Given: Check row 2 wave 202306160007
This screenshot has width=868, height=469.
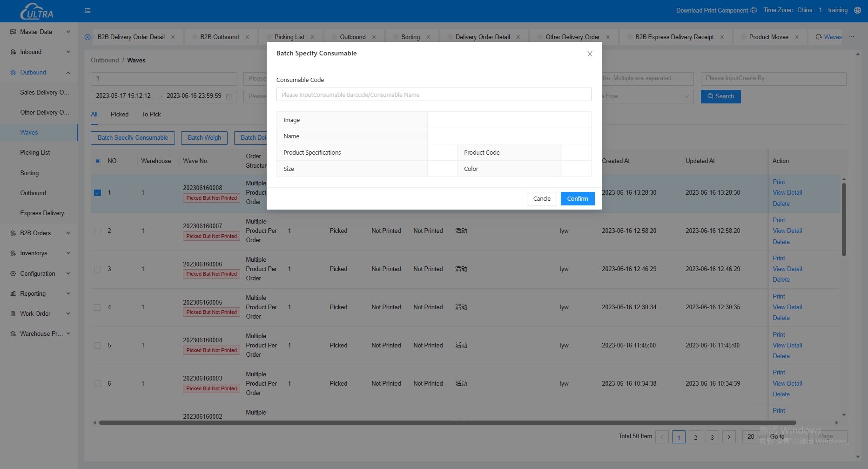Looking at the screenshot, I should (98, 231).
